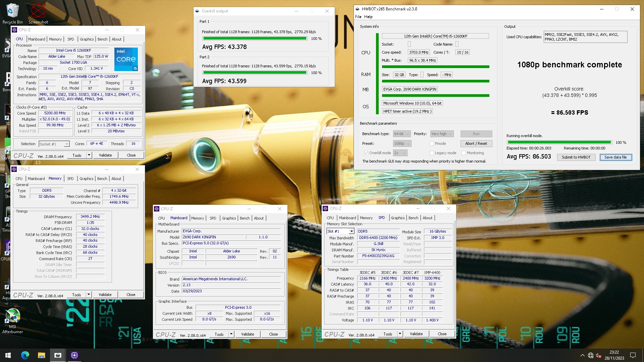The height and width of the screenshot is (362, 644).
Task: Show hidden system tray icons
Action: pyautogui.click(x=582, y=355)
